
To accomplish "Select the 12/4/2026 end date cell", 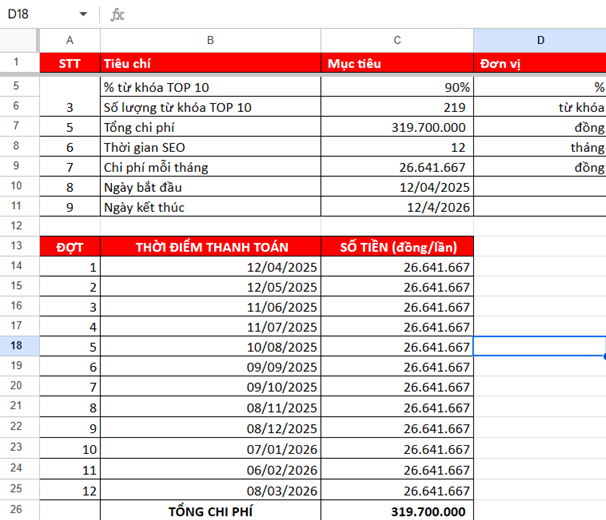I will 397,207.
